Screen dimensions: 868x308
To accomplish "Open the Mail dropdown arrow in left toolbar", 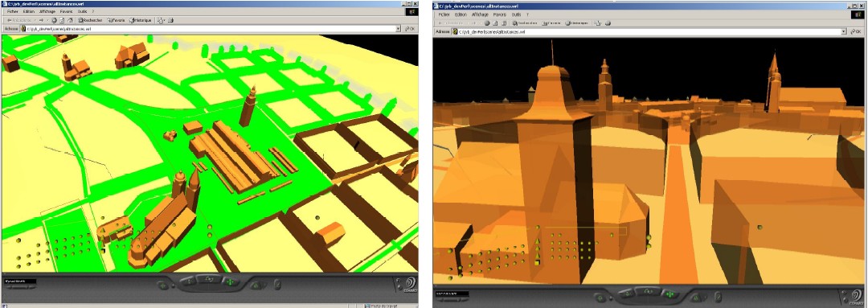I will 165,20.
